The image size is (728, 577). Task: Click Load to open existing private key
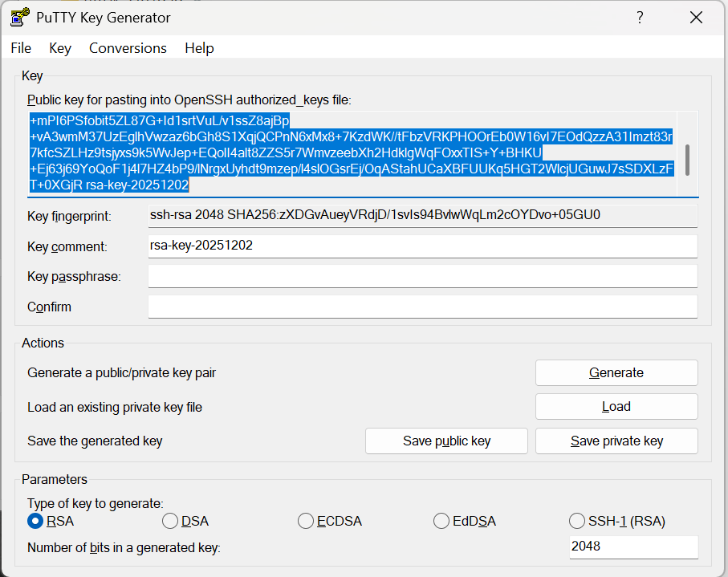(x=616, y=407)
